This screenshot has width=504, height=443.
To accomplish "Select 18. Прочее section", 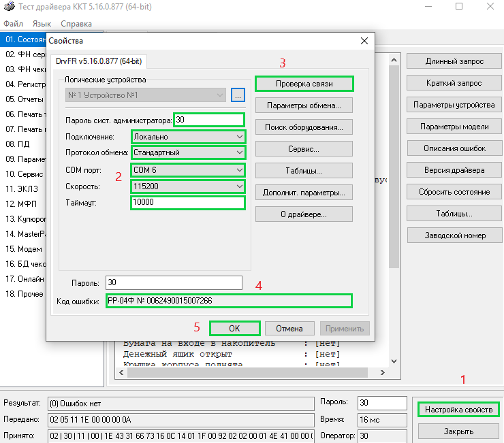I will [x=25, y=294].
